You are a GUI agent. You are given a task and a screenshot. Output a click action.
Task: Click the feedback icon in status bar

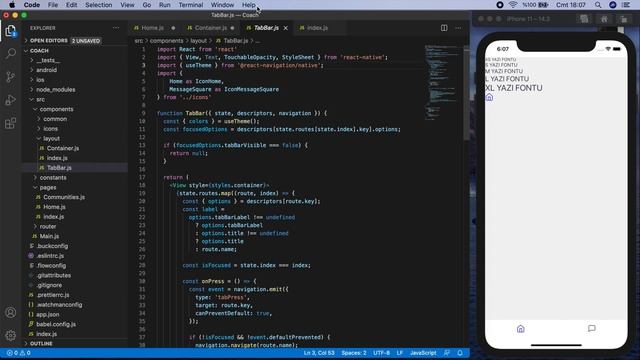pos(447,353)
